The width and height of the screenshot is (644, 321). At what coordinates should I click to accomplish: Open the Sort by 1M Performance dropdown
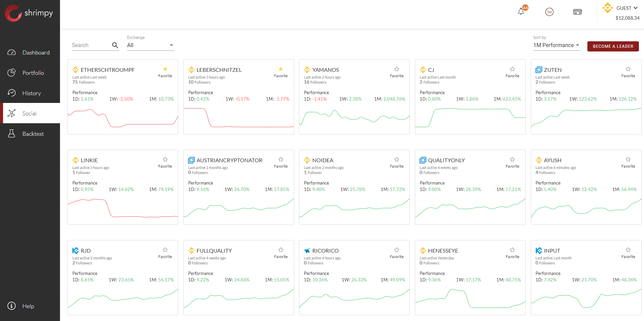point(557,45)
